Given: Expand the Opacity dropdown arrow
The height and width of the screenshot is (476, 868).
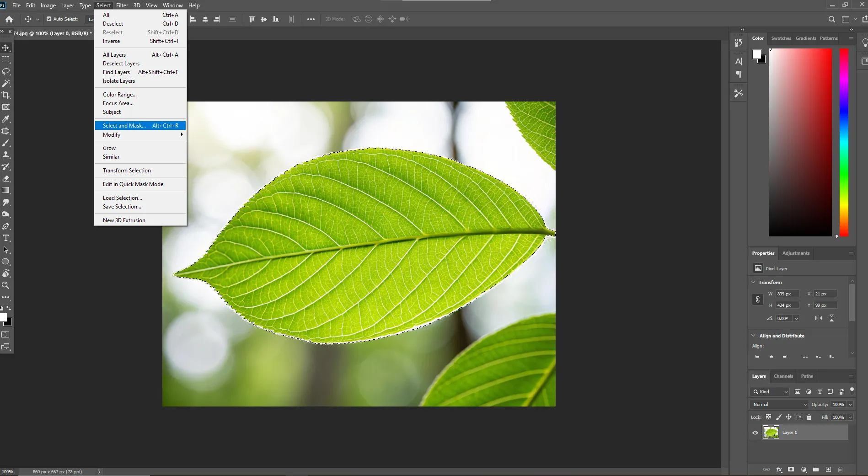Looking at the screenshot, I should click(x=850, y=405).
